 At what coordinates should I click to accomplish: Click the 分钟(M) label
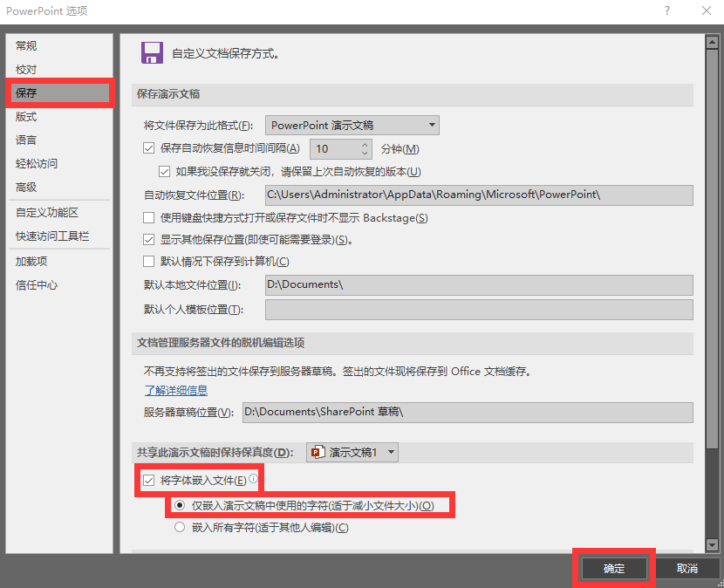[400, 148]
